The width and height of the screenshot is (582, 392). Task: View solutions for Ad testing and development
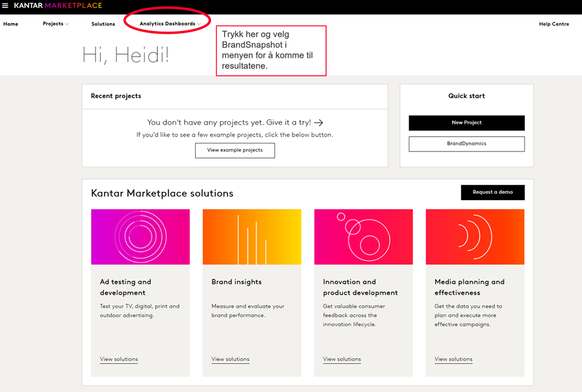click(x=119, y=359)
